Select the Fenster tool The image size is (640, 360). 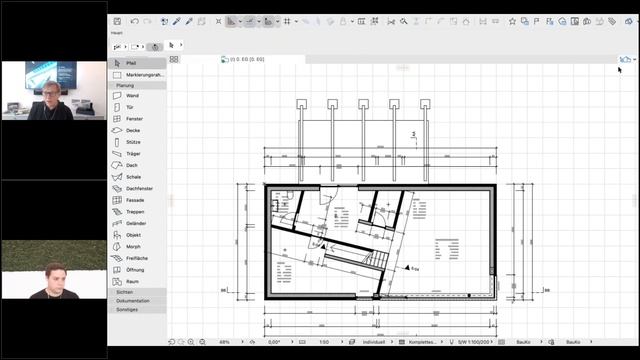(x=138, y=119)
